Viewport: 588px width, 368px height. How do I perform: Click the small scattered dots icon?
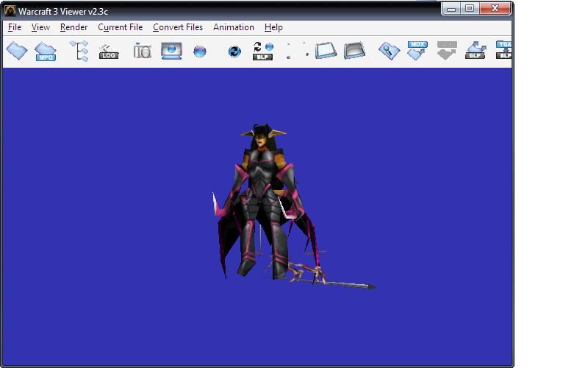point(298,50)
